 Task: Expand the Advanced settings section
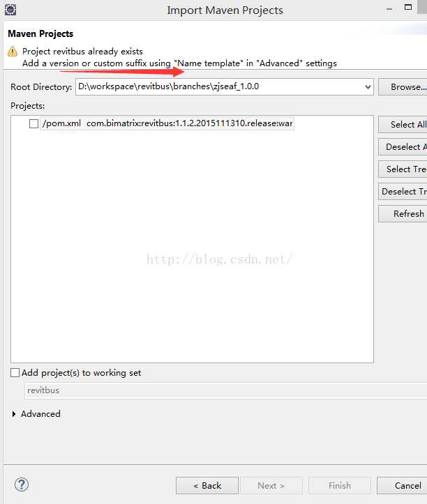14,414
